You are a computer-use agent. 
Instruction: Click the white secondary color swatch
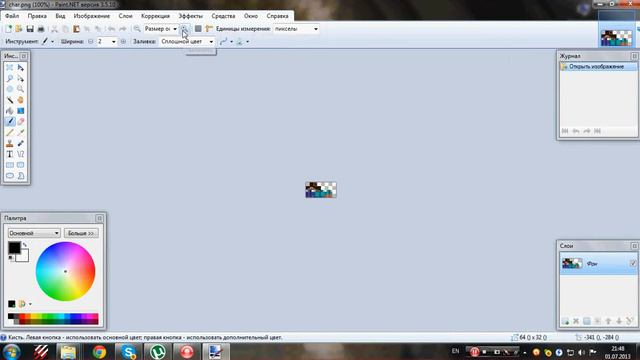point(24,257)
